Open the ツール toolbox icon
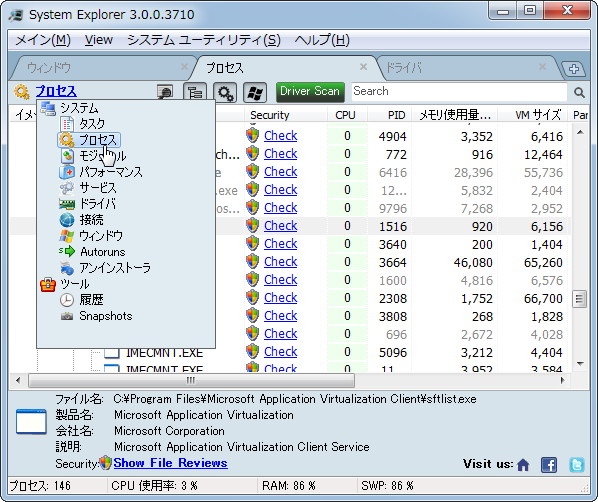 coord(48,285)
